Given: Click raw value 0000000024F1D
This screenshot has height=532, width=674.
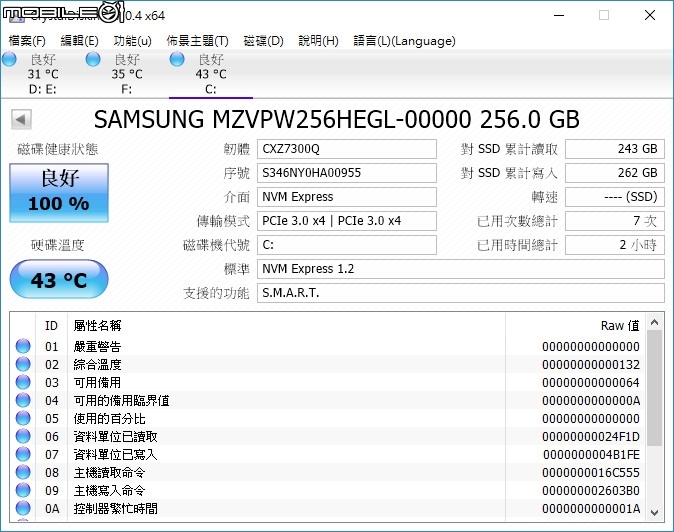Looking at the screenshot, I should 591,437.
